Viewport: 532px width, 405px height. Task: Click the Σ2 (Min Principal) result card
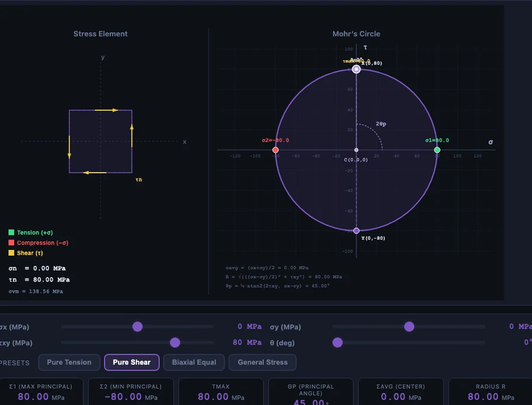click(131, 391)
